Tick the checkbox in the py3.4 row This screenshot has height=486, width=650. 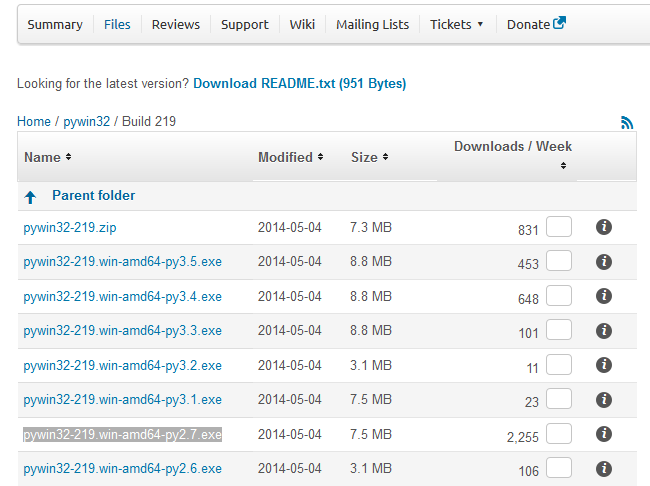(559, 296)
